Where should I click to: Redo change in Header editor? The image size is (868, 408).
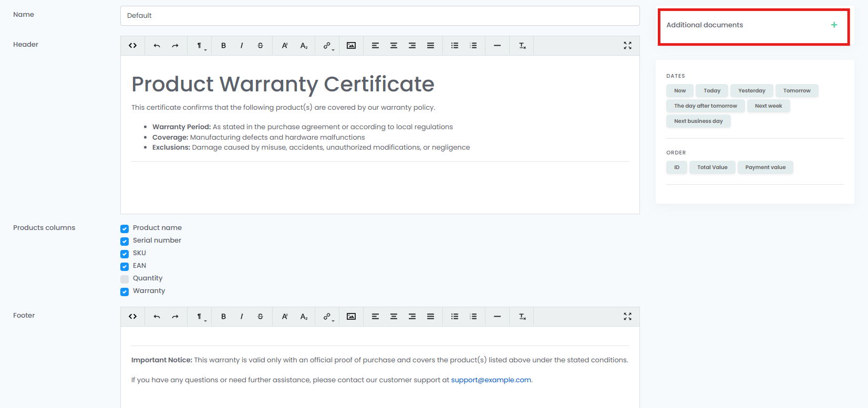[175, 46]
